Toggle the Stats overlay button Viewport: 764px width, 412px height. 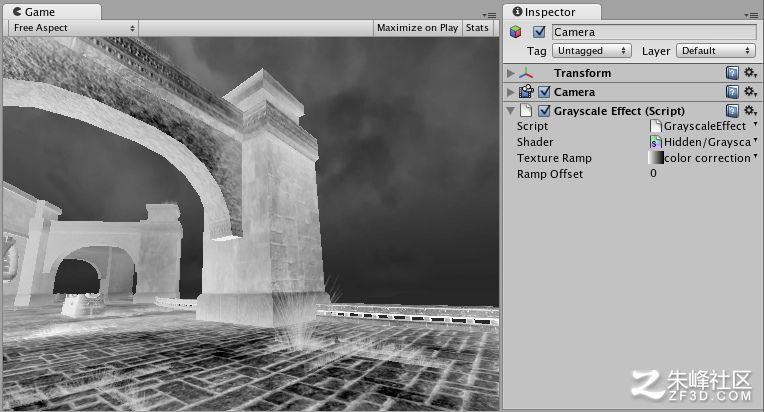click(477, 28)
